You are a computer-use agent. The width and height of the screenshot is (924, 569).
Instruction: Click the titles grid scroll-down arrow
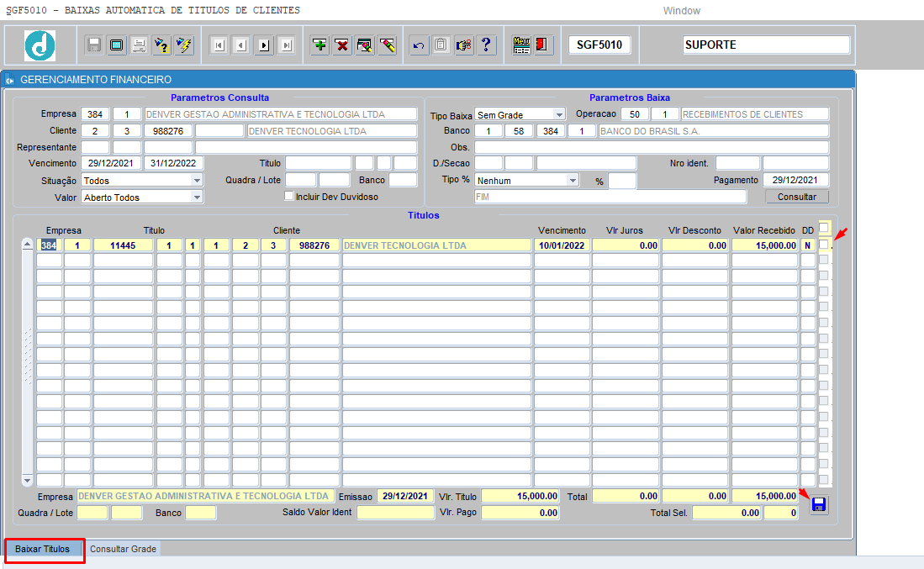[28, 480]
